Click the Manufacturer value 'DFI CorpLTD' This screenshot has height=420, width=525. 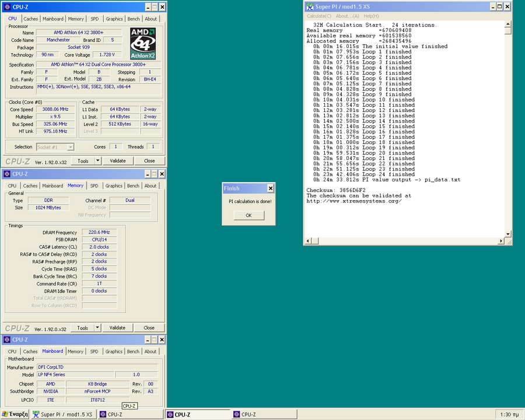tap(97, 367)
